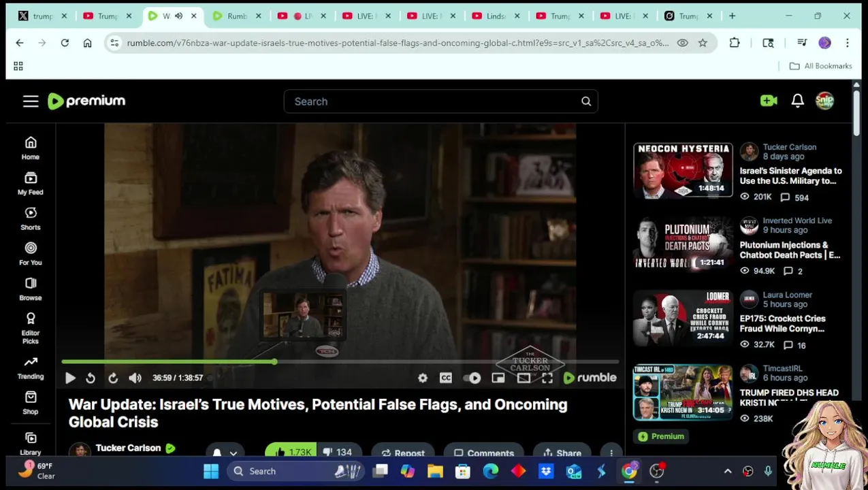Click the Premium badge below recommendations

[660, 436]
